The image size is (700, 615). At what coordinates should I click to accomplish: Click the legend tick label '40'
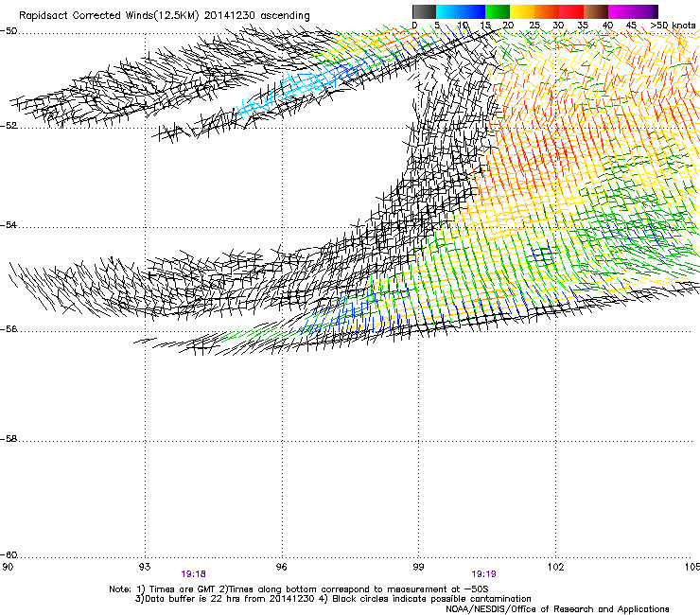coord(607,25)
